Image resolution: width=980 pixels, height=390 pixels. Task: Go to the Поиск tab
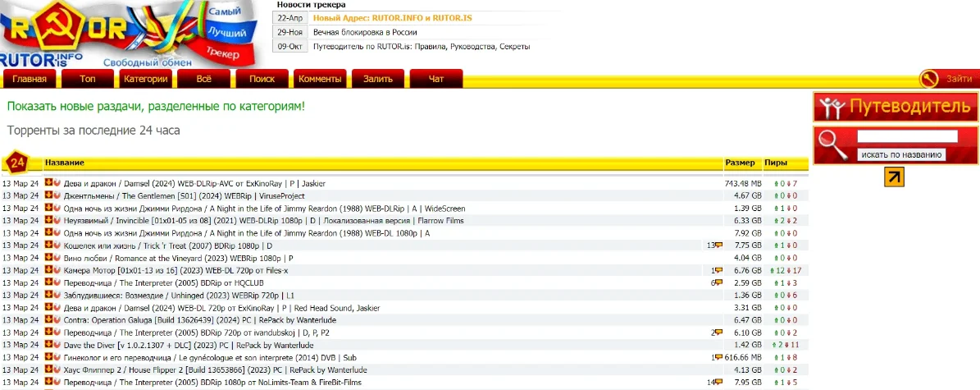coord(262,79)
